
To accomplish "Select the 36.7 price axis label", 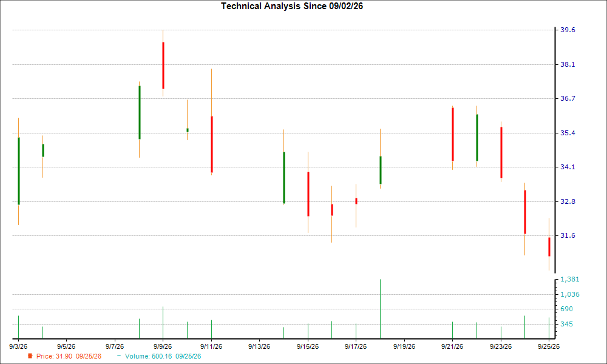I will 568,99.
